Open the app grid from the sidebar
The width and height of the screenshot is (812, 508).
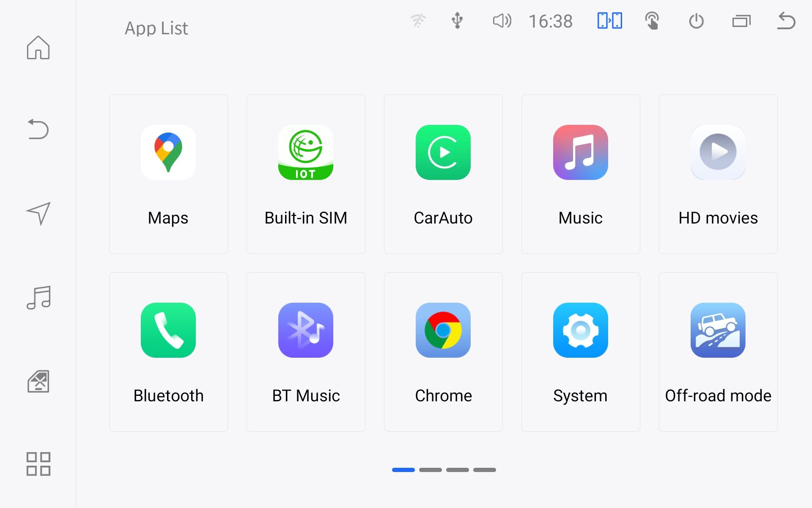click(x=38, y=464)
